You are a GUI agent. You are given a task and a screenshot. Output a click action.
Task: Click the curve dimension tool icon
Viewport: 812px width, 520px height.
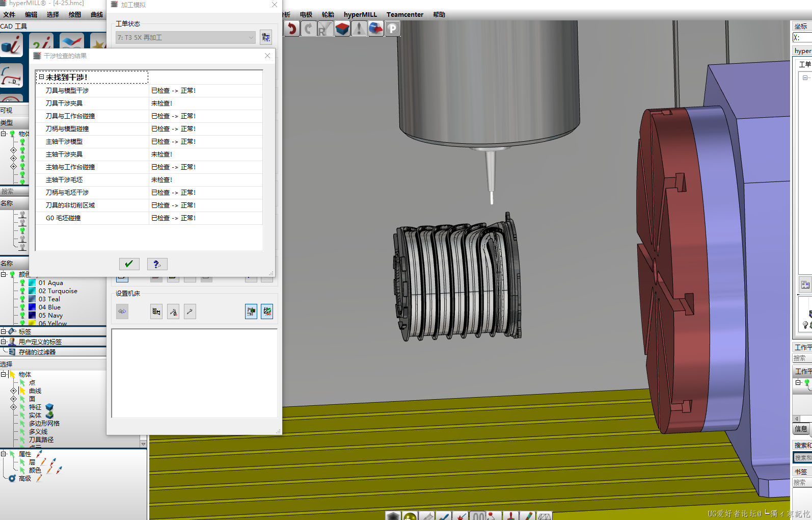click(x=11, y=75)
